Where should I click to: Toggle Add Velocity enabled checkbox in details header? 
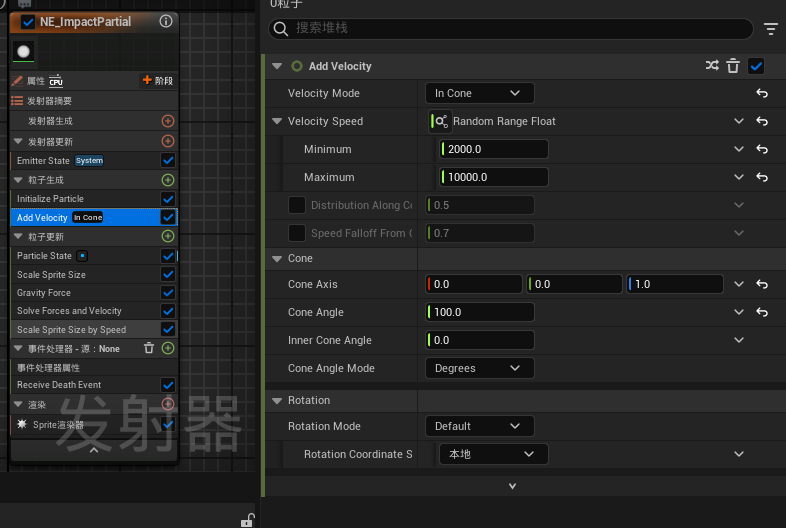[756, 66]
